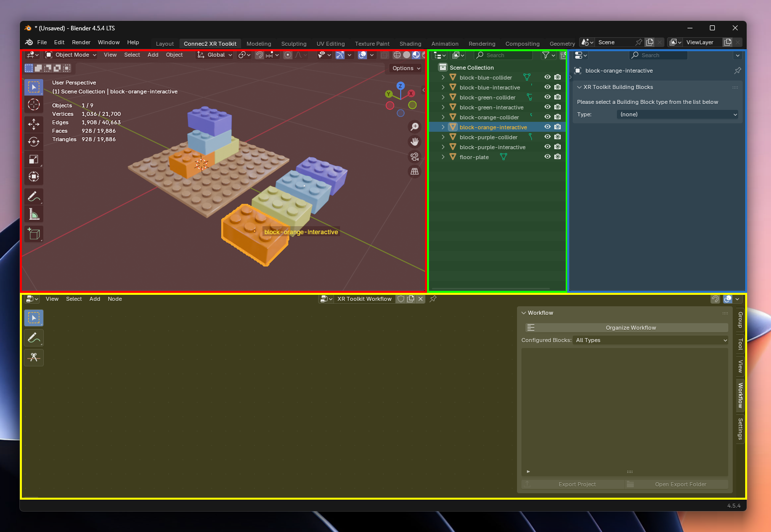This screenshot has height=532, width=771.
Task: Click the Add Cube tool icon
Action: [x=34, y=234]
